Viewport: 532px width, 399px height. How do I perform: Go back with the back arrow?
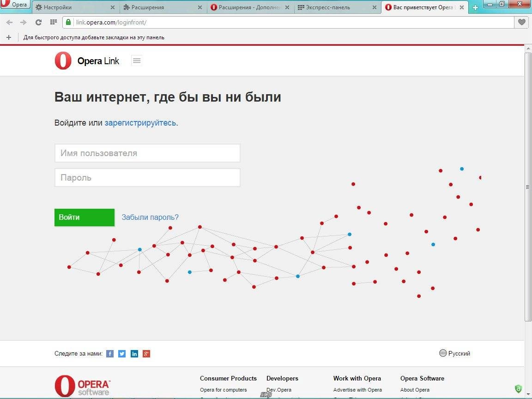pos(10,22)
